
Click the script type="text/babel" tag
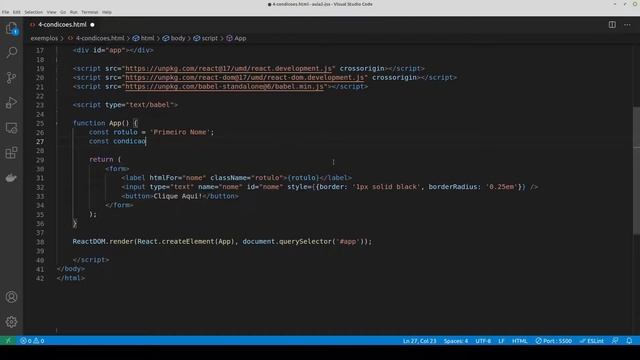click(125, 105)
